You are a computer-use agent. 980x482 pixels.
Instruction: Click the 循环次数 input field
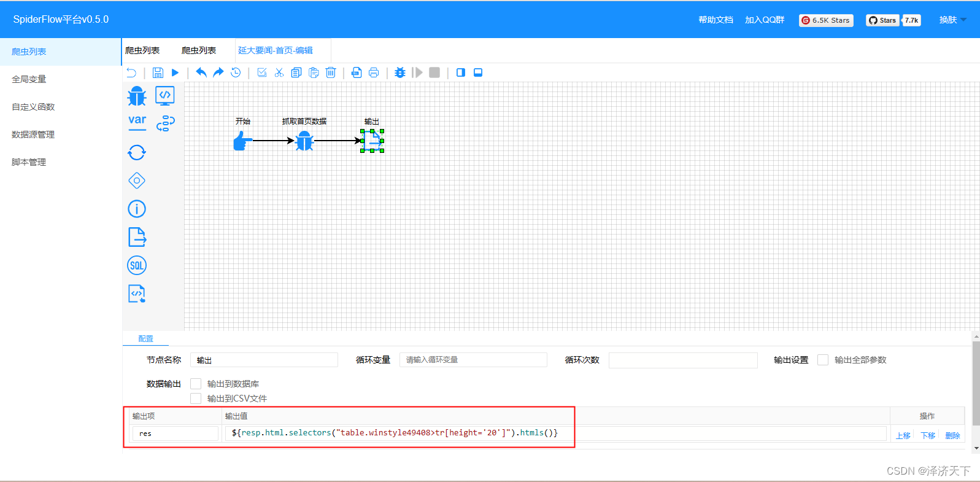[x=683, y=360]
